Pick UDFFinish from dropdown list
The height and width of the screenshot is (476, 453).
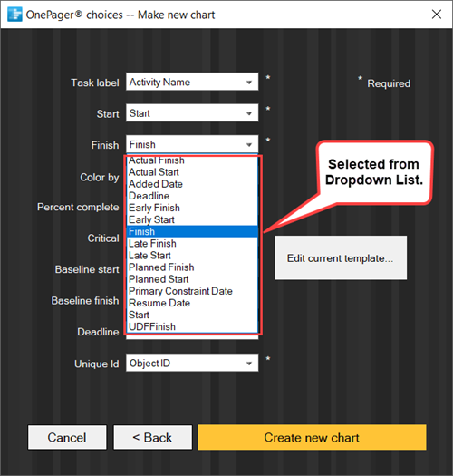pyautogui.click(x=192, y=326)
